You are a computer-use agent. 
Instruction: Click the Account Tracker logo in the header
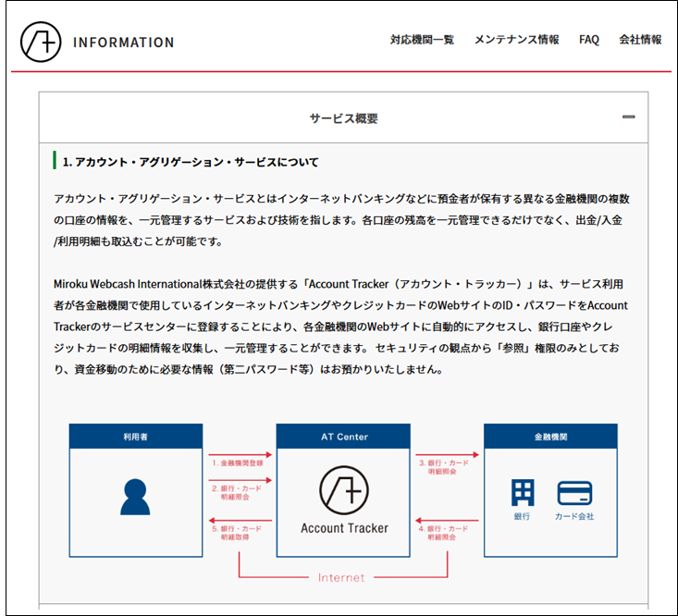click(x=41, y=42)
